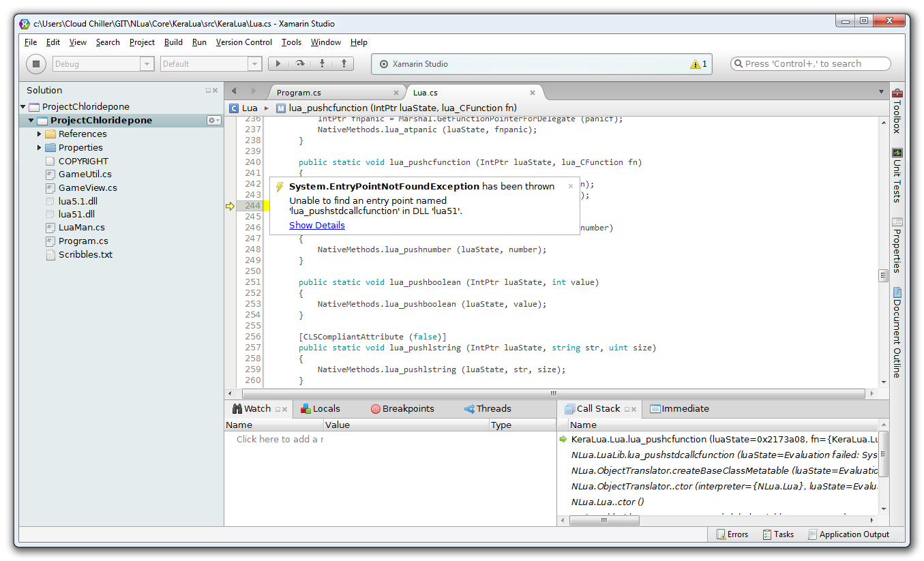
Task: Select NLua.ObjectTranslator.createBaseClassMetatable stack frame
Action: point(717,471)
